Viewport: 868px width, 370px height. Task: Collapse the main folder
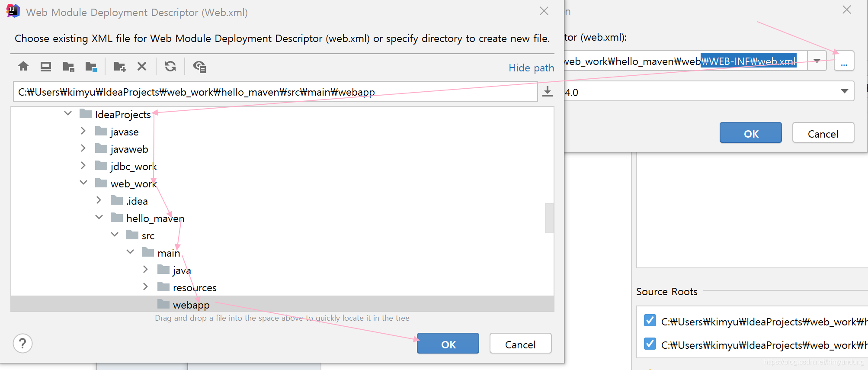click(x=130, y=252)
